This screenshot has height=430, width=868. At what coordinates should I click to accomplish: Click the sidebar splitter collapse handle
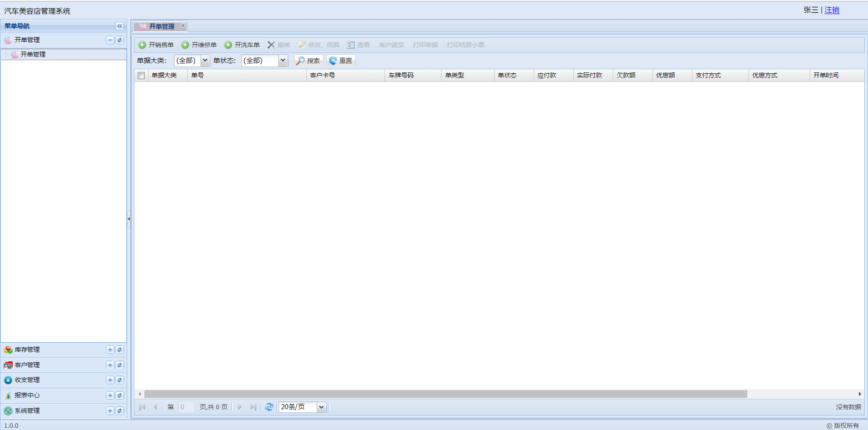click(129, 219)
